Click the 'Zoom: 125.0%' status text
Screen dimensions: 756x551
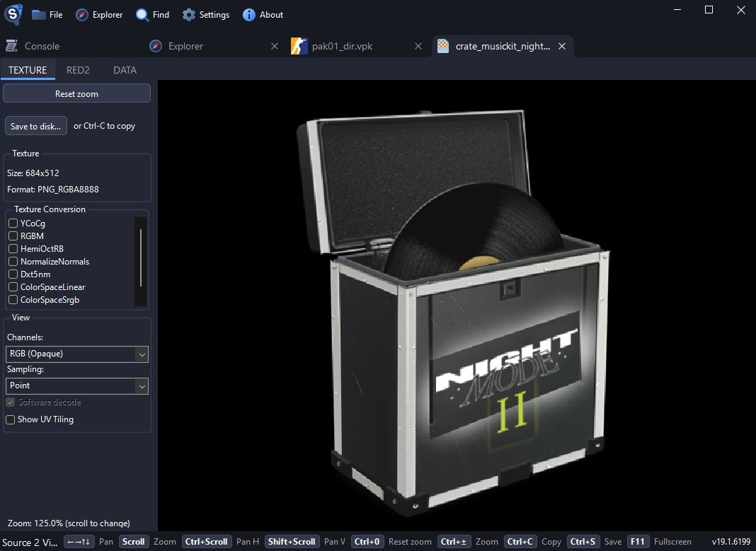click(69, 523)
